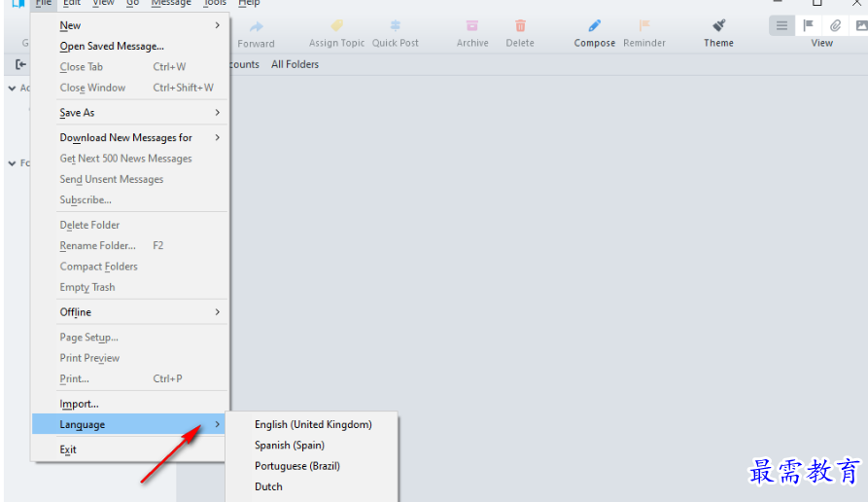The width and height of the screenshot is (868, 502).
Task: Click the Archive toolbar icon
Action: [x=472, y=25]
